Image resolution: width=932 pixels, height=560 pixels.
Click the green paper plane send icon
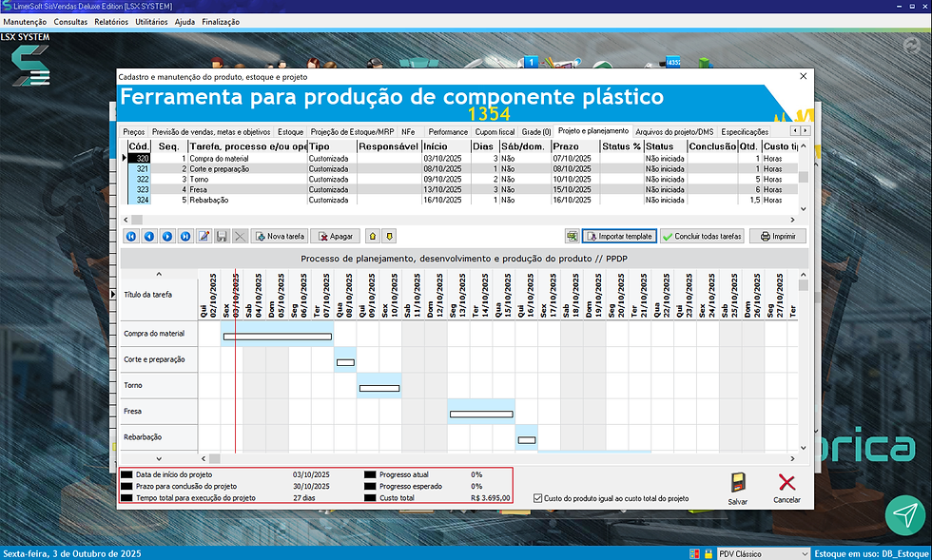tap(905, 514)
